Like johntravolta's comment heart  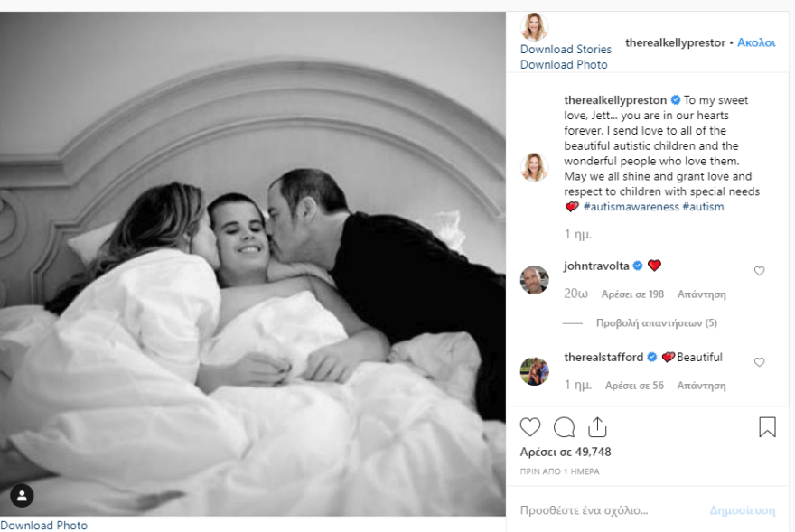tap(759, 271)
